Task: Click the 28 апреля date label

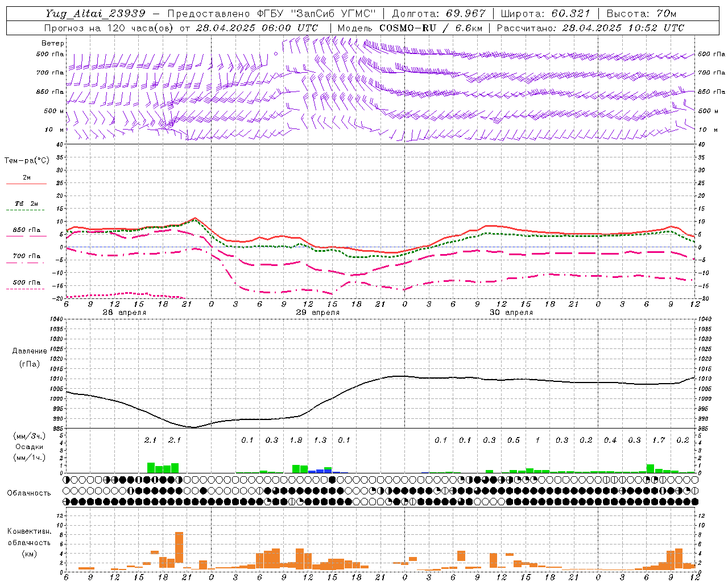Action: point(124,313)
